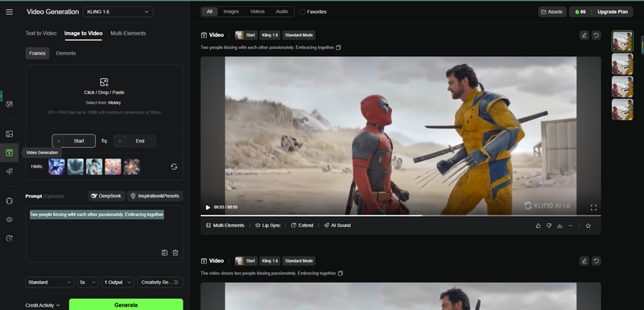Open the KLING 1.6 model dropdown
The width and height of the screenshot is (644, 310).
118,12
